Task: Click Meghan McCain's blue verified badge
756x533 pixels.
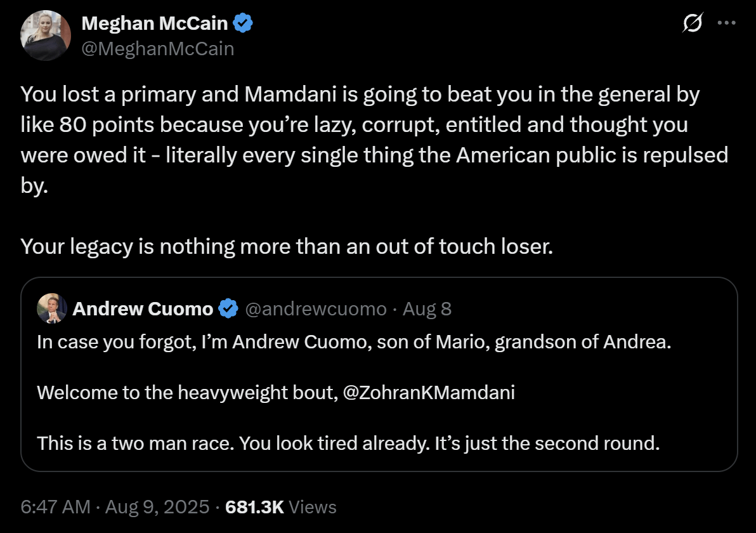Action: (243, 23)
